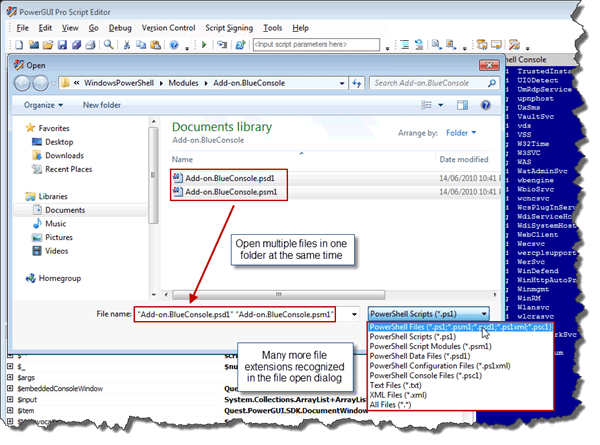The image size is (600, 445).
Task: Click the Add-on.BlueConsole.psd1 file icon
Action: click(x=178, y=177)
